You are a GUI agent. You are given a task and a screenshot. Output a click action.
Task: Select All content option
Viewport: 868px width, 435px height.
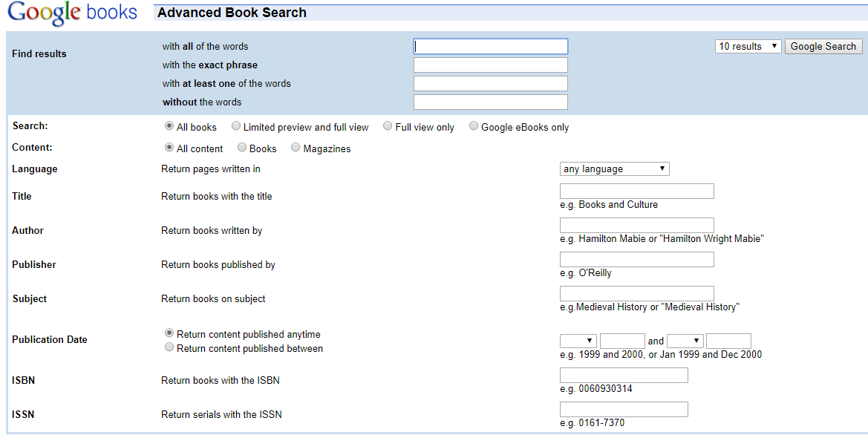point(169,147)
